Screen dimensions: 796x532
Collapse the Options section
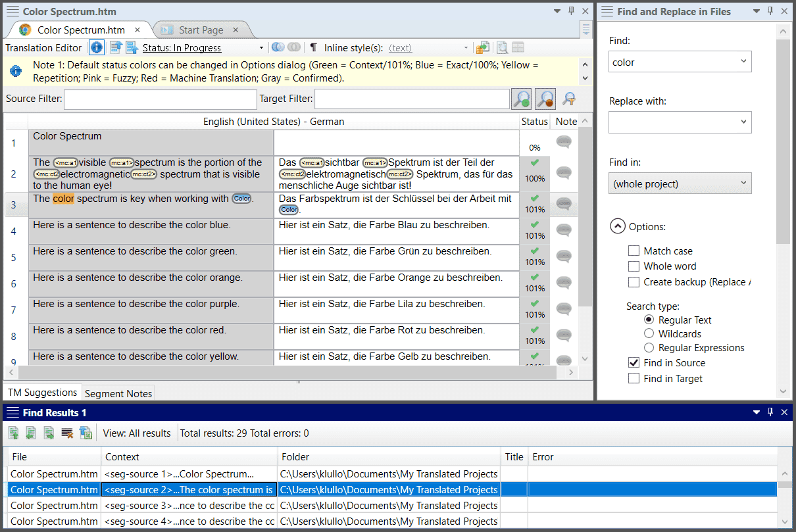(617, 226)
